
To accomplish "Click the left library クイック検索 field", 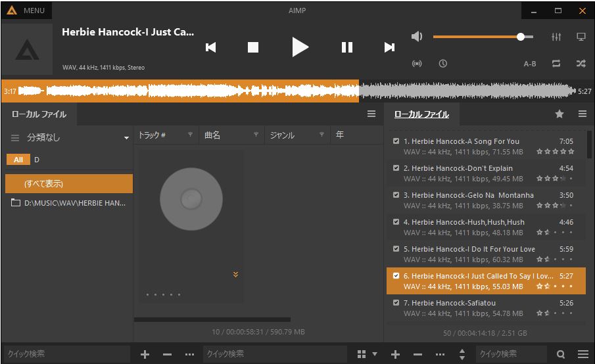I will click(66, 353).
